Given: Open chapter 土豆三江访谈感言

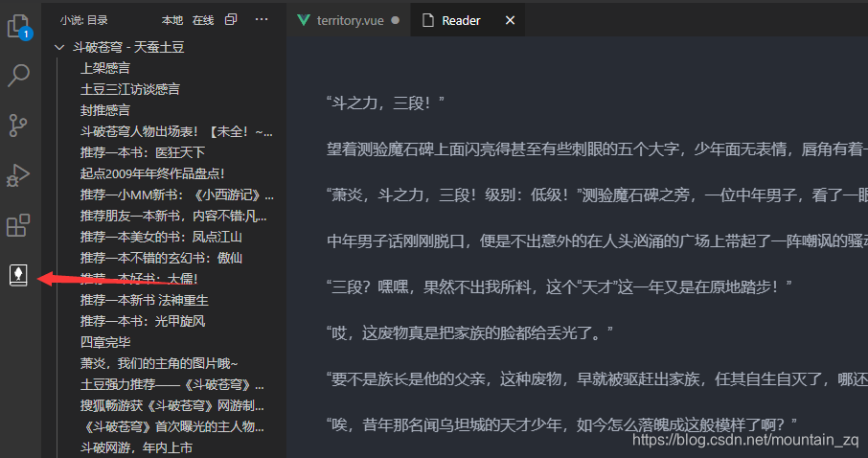Looking at the screenshot, I should coord(130,89).
